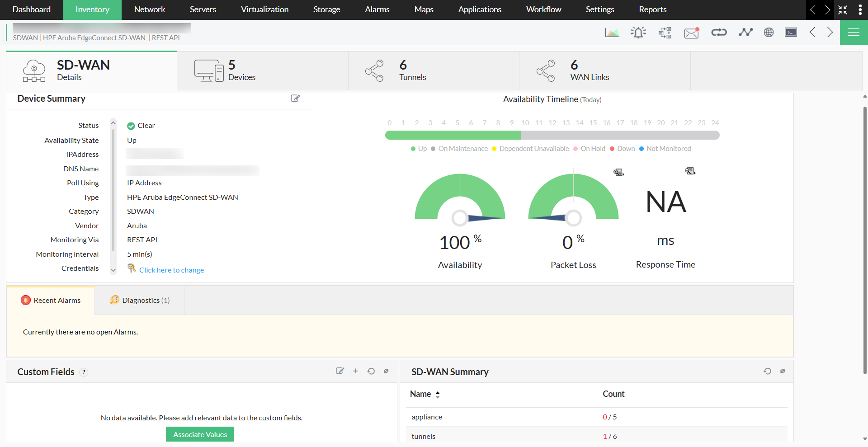The image size is (868, 447).
Task: Refresh the SD-WAN Summary widget
Action: [x=767, y=371]
